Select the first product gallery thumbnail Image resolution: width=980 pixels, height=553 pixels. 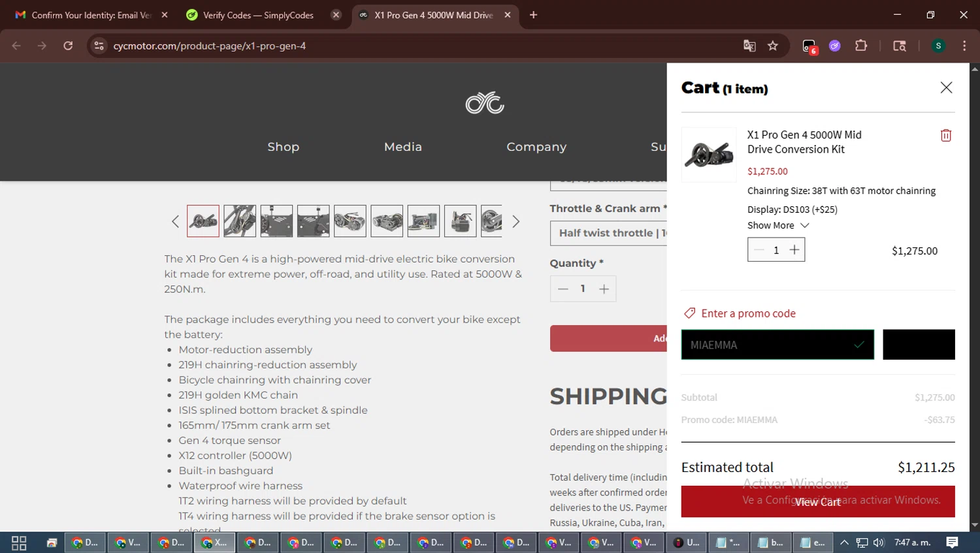pyautogui.click(x=203, y=221)
